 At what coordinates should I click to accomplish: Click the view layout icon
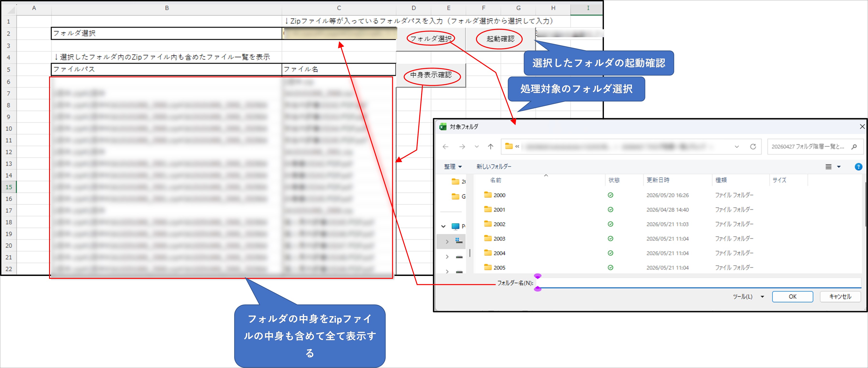[x=828, y=167]
